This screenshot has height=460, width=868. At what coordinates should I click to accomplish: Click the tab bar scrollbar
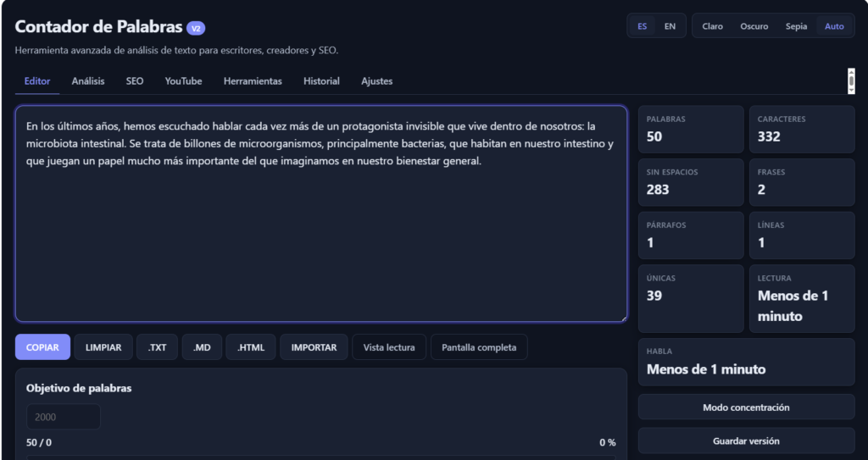coord(851,80)
